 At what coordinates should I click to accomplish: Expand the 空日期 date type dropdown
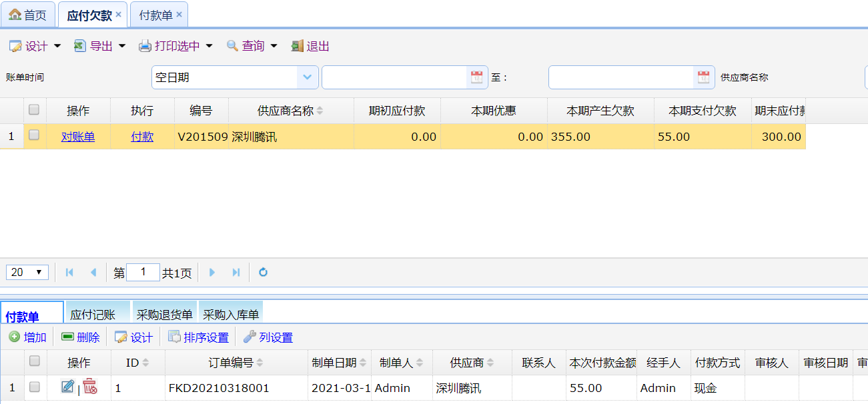[x=306, y=77]
